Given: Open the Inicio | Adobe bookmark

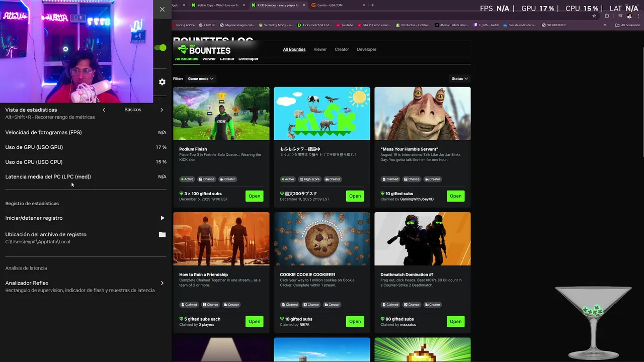Looking at the screenshot, I should [x=184, y=25].
